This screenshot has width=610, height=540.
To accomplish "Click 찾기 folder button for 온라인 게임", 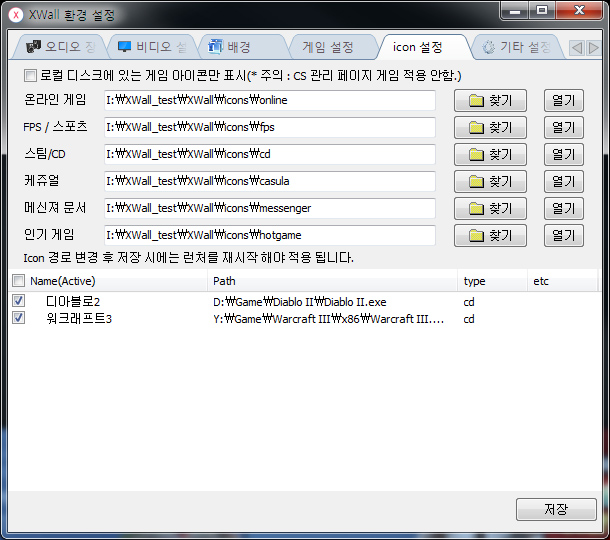I will 490,101.
